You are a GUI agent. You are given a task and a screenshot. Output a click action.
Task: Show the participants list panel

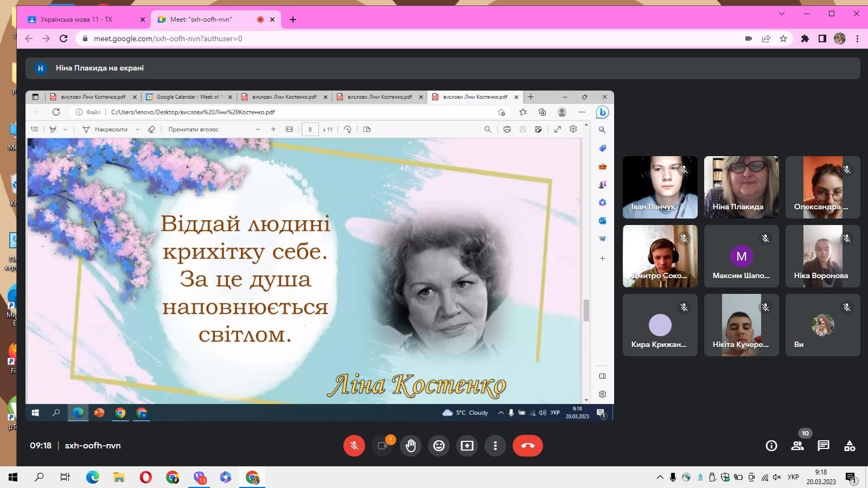pos(797,446)
